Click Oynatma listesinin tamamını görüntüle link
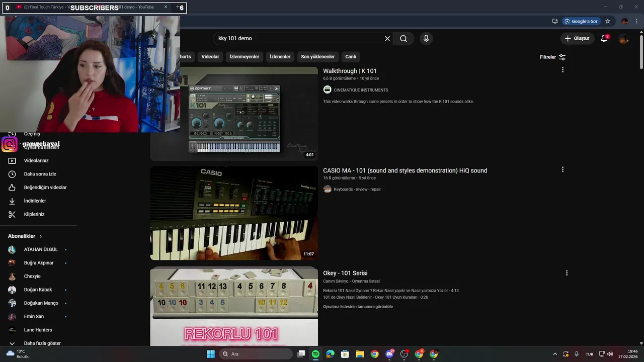The image size is (644, 362). click(x=358, y=307)
